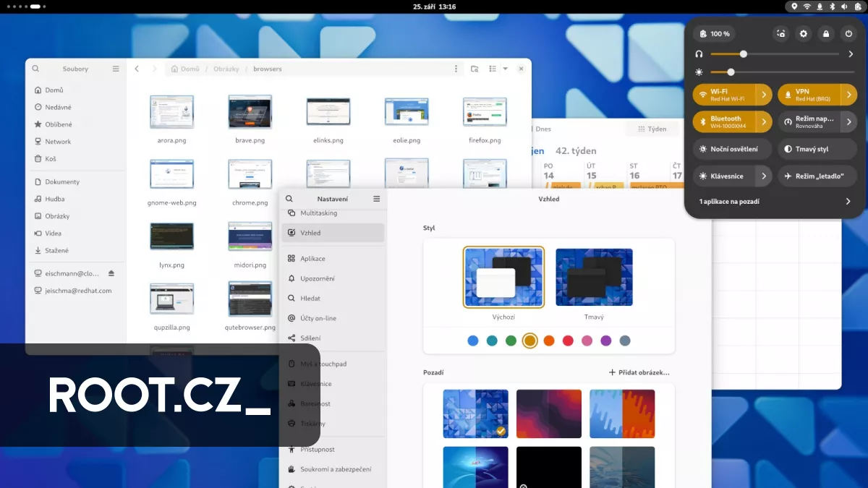Toggle Noční osvětlení
This screenshot has height=488, width=868.
732,149
